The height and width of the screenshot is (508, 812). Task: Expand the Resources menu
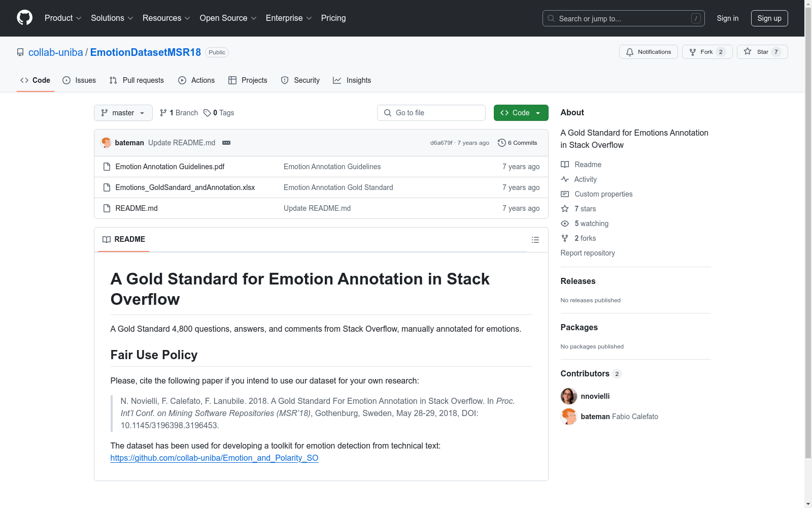click(166, 18)
